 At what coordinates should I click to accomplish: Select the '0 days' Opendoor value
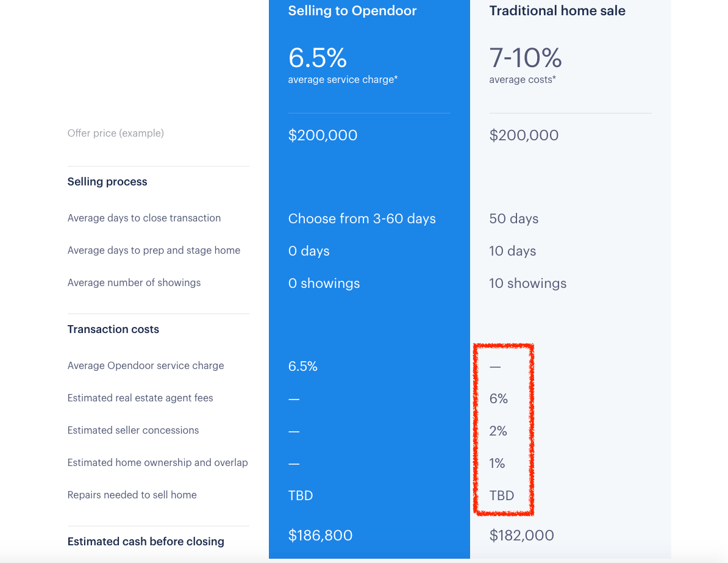(309, 251)
